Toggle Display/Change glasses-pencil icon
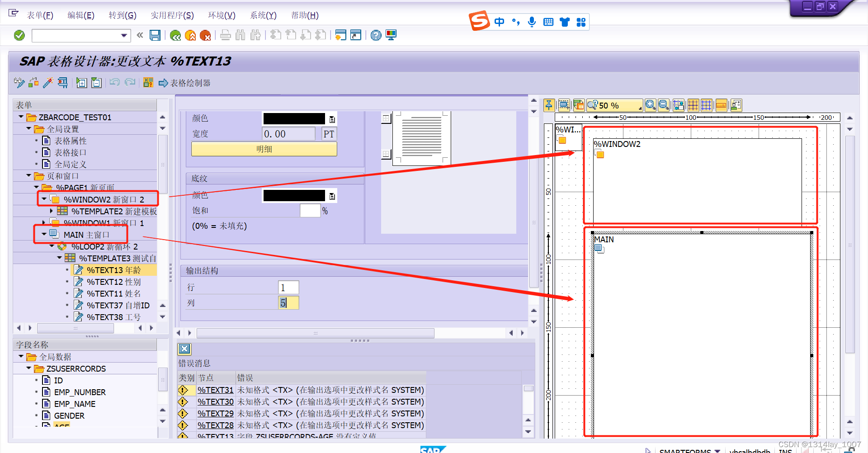 19,83
